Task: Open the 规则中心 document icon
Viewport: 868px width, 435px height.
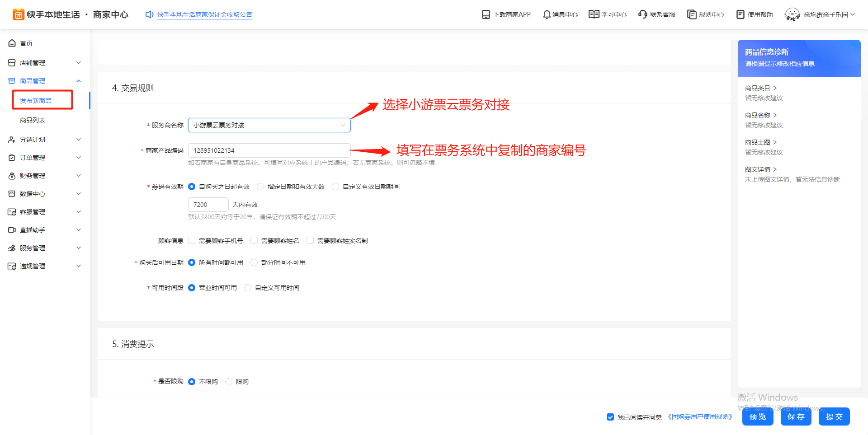Action: (691, 14)
